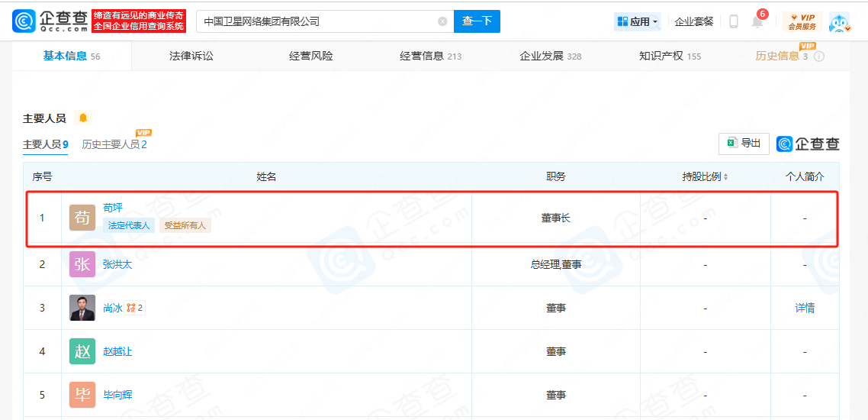Click the mobile phone icon

pos(734,21)
